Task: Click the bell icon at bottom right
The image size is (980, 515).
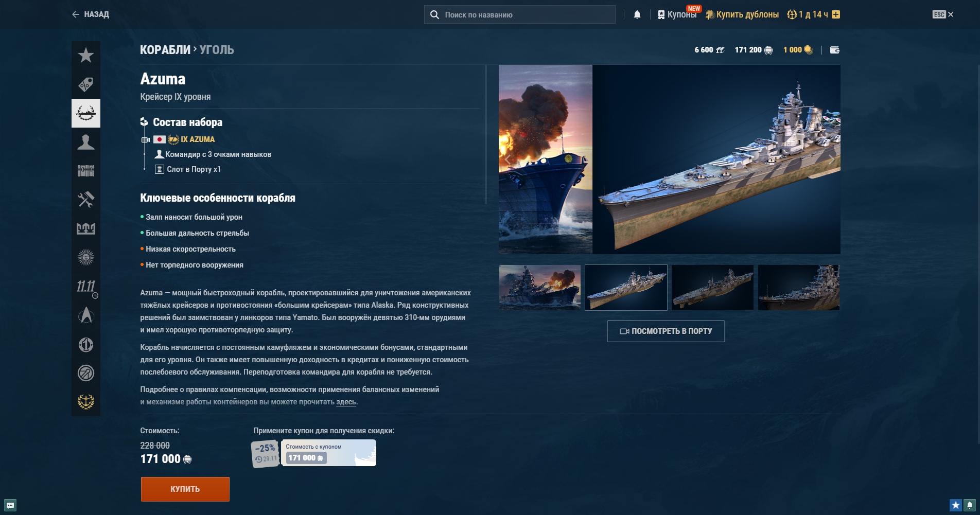Action: (x=969, y=505)
